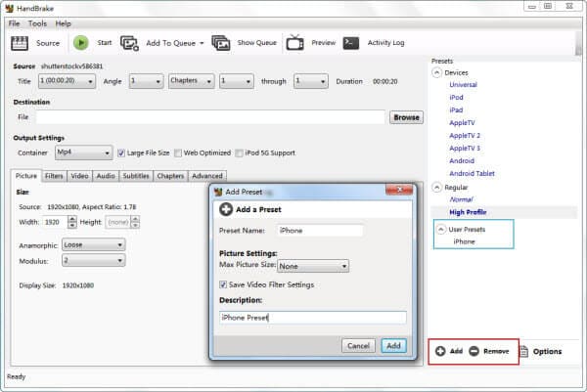
Task: Click the Options document icon
Action: click(523, 351)
